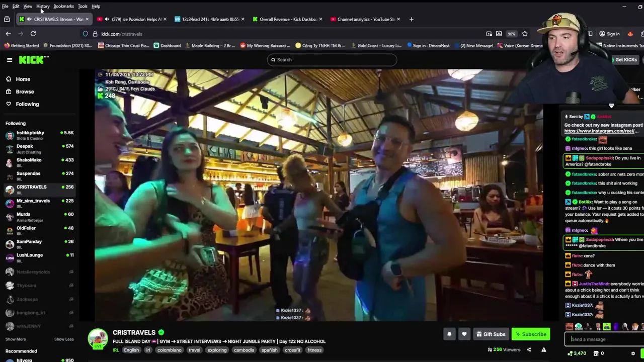Open the OldFeller channel
Image resolution: width=644 pixels, height=362 pixels.
39,230
